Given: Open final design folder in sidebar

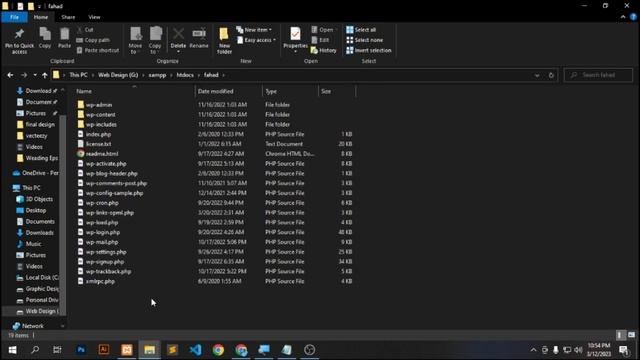Looking at the screenshot, I should coord(36,124).
